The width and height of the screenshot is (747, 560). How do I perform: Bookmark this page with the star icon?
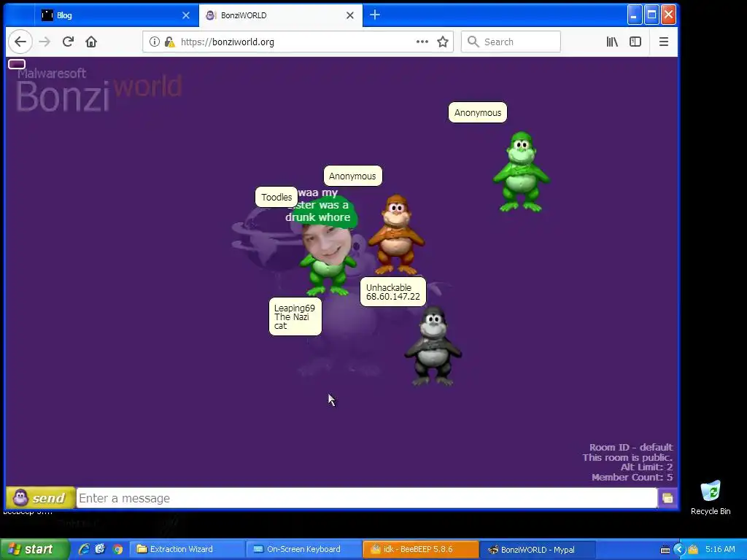click(x=443, y=42)
